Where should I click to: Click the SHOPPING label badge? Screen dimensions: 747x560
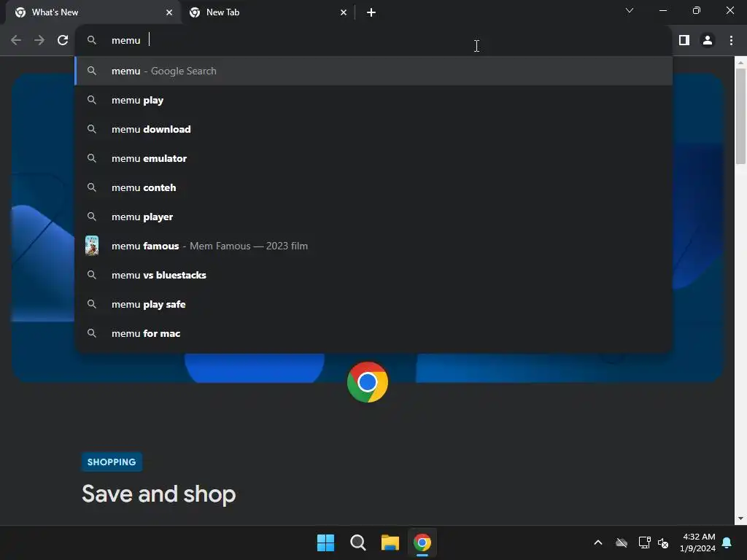click(x=112, y=462)
